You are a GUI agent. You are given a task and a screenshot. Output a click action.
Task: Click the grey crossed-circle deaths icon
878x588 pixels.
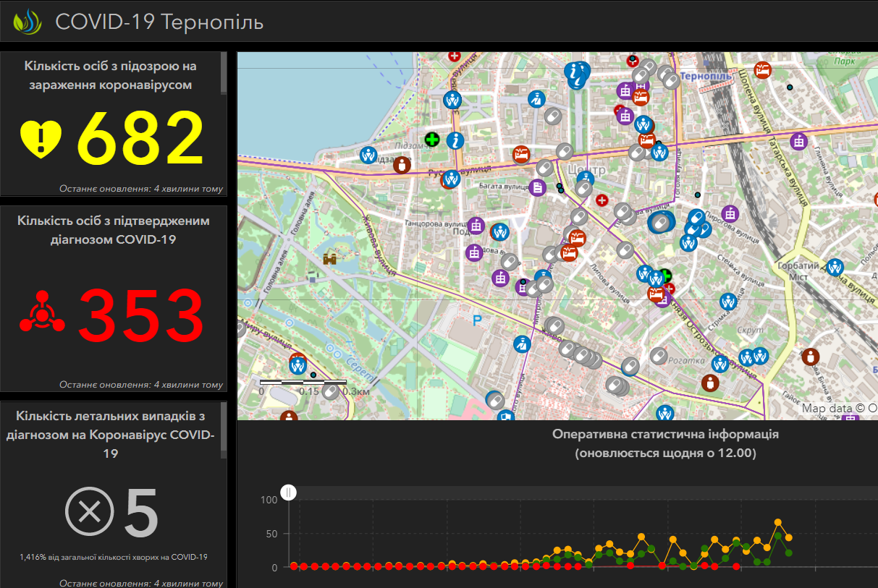click(x=90, y=513)
